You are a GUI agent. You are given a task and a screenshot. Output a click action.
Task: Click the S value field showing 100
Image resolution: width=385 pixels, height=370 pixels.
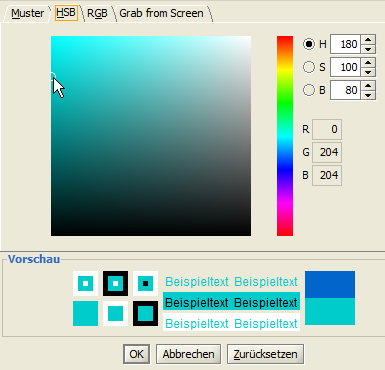click(x=345, y=67)
